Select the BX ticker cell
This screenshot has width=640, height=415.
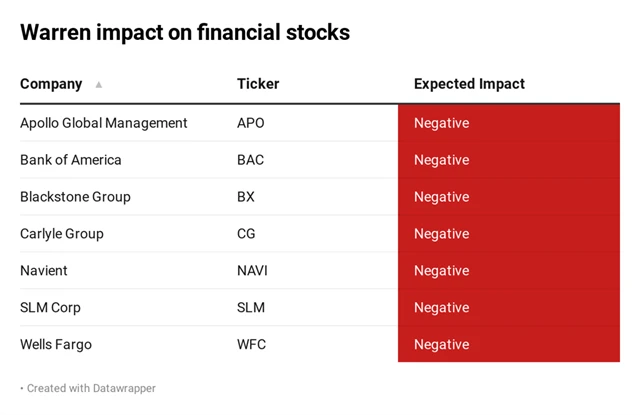pos(246,197)
